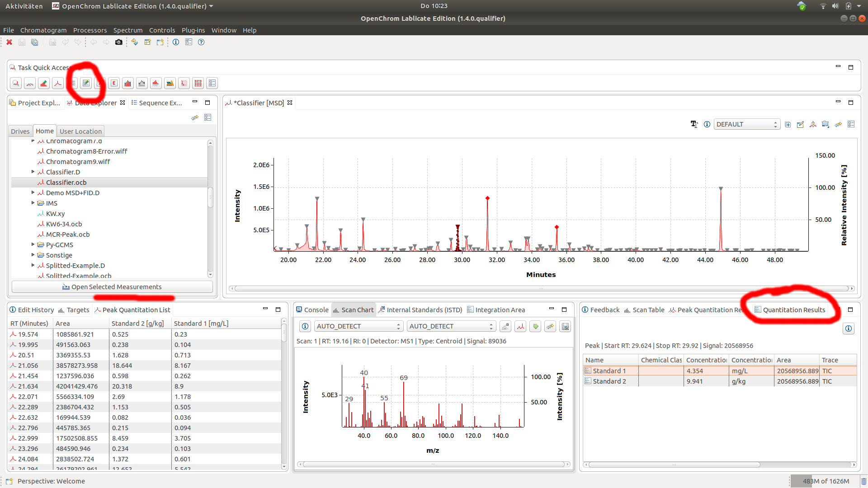Screen dimensions: 868x488
Task: Expand the Demo MSD+FID.D tree node
Action: tap(33, 192)
